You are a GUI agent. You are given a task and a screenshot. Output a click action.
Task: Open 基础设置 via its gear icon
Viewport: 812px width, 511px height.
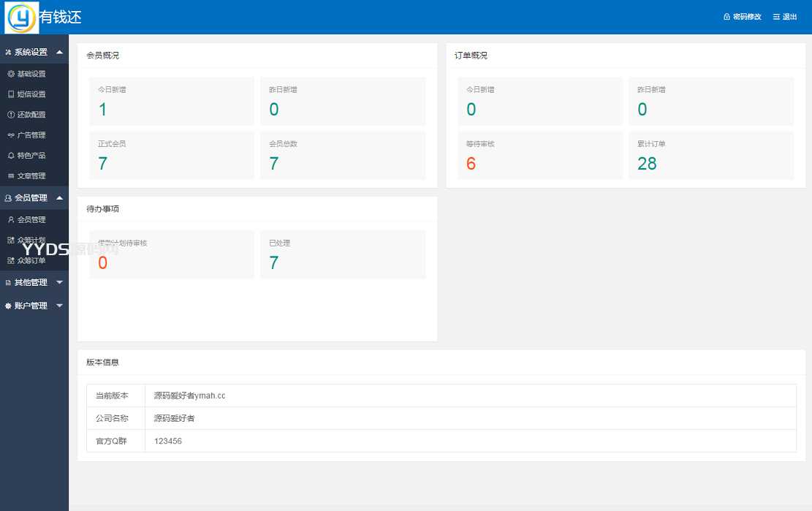[x=11, y=74]
